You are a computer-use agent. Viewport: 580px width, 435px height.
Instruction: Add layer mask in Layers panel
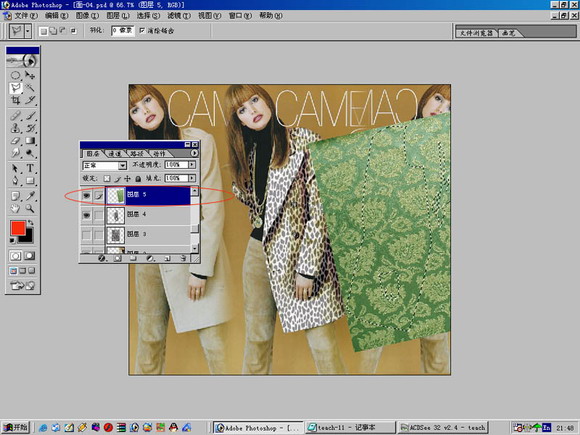tap(118, 258)
